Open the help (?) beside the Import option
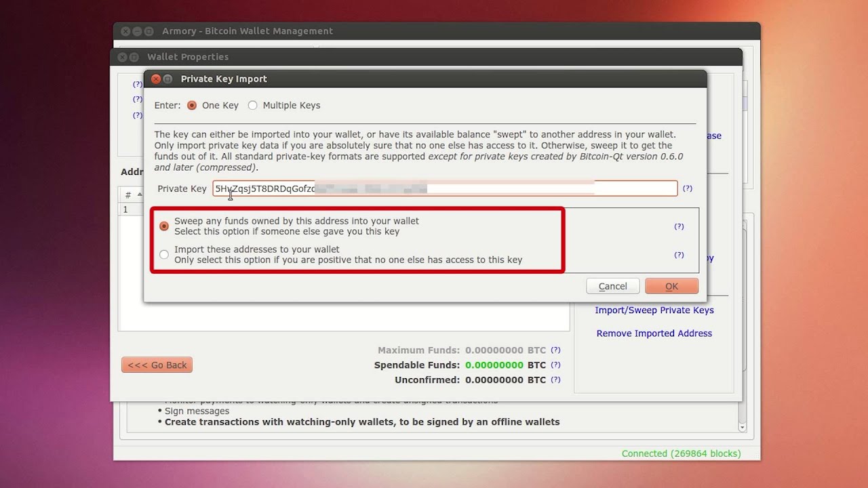Image resolution: width=868 pixels, height=488 pixels. 679,255
